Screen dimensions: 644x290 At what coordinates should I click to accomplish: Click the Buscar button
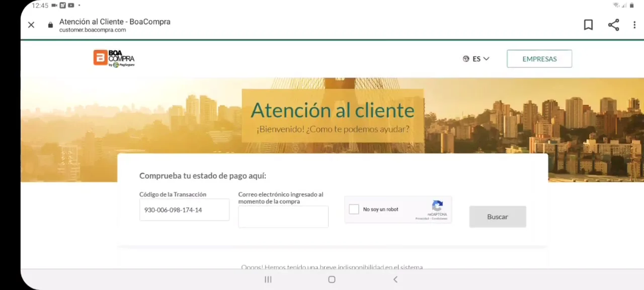(498, 216)
